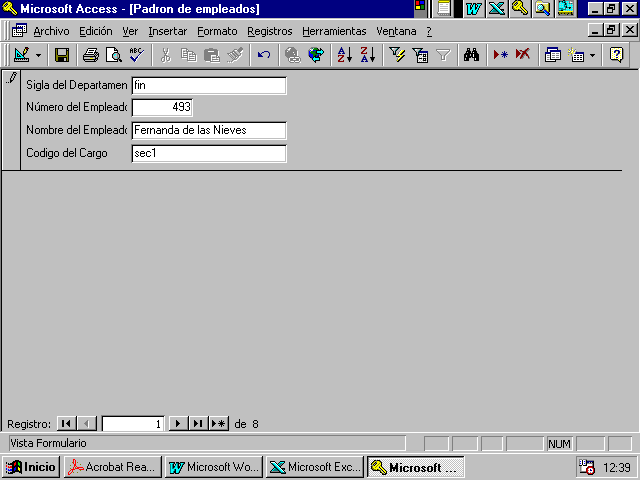640x480 pixels.
Task: Switch to Microsoft Word in the taskbar
Action: pyautogui.click(x=214, y=467)
